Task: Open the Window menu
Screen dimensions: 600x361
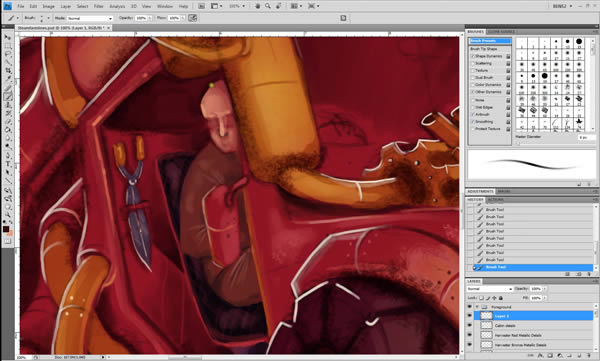Action: 165,7
